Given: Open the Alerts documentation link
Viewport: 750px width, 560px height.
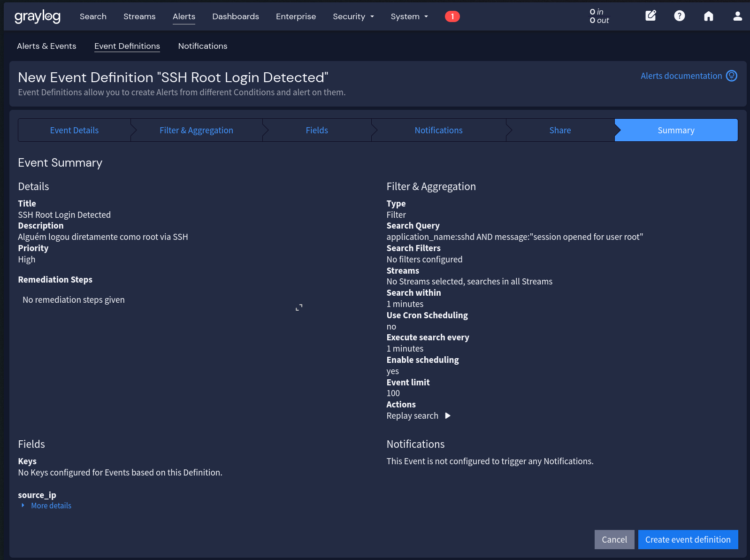Looking at the screenshot, I should (x=681, y=76).
